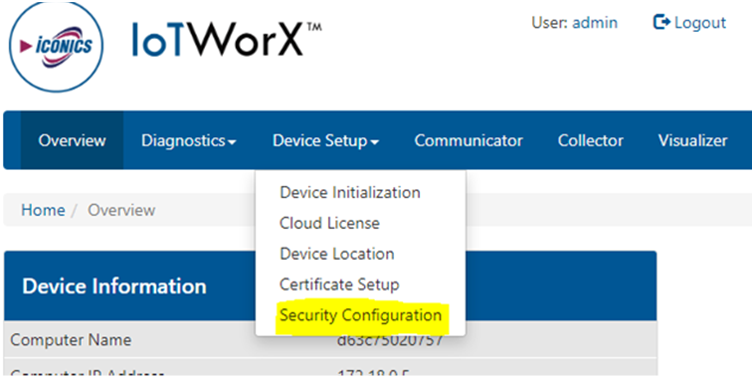Click the User: admin label
The image size is (752, 380).
(x=574, y=23)
